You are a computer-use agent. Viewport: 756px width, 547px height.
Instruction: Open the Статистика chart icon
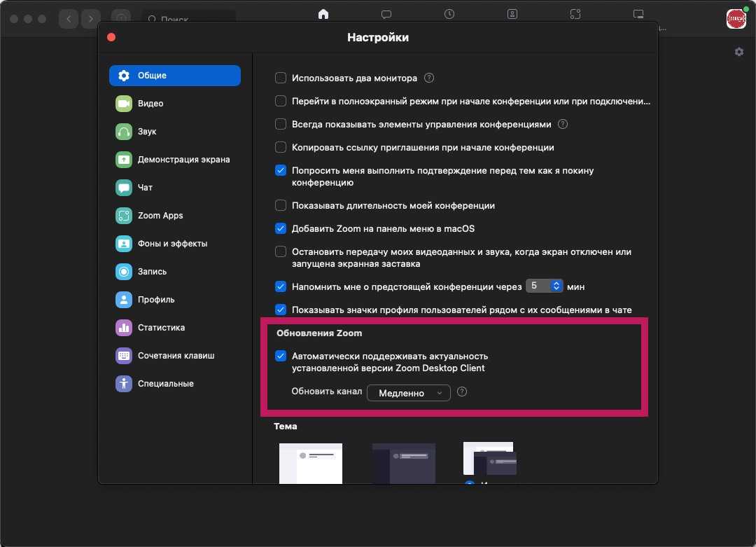[124, 328]
